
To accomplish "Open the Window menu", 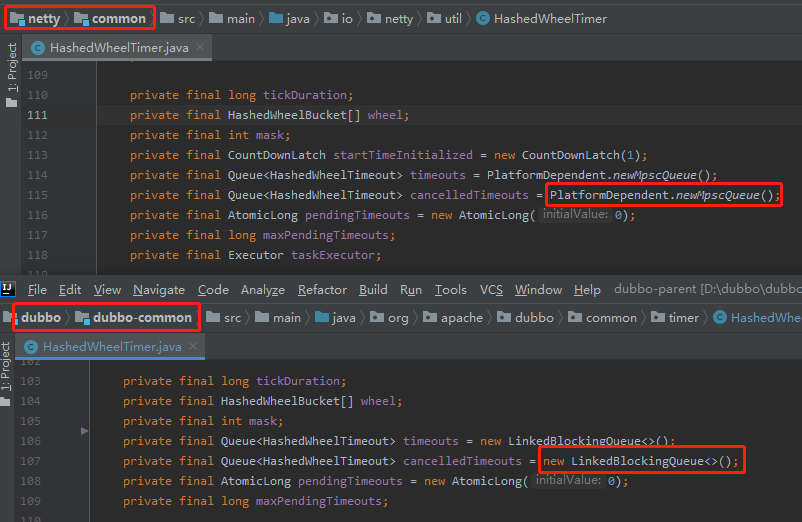I will click(538, 290).
